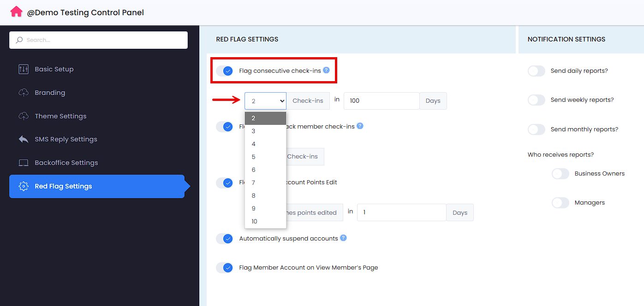
Task: Select option 7 in dropdown list
Action: [265, 183]
